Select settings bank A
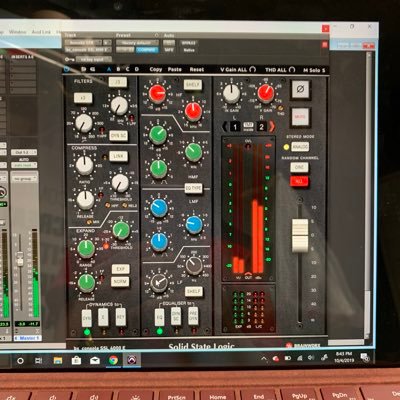Image resolution: width=400 pixels, height=400 pixels. (109, 69)
